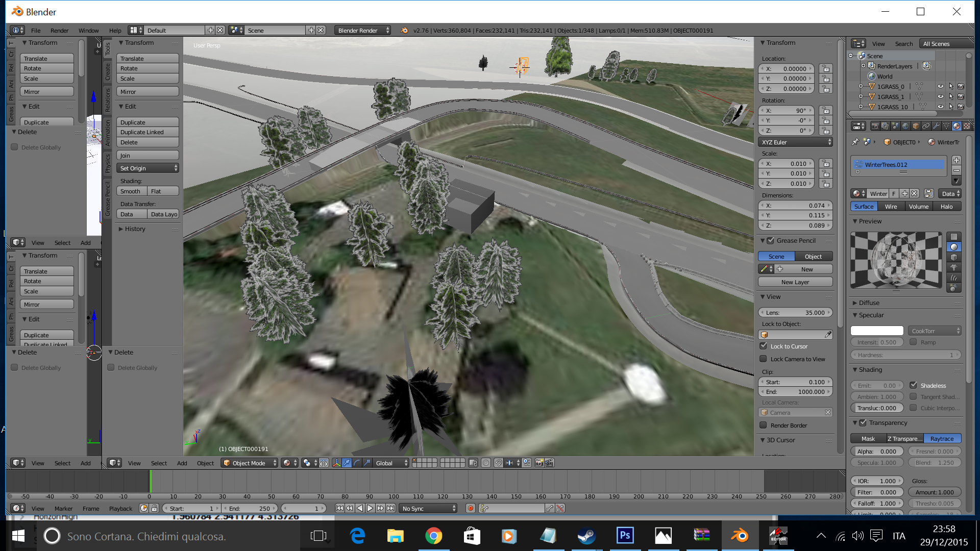Open the Help menu

pos(115,31)
